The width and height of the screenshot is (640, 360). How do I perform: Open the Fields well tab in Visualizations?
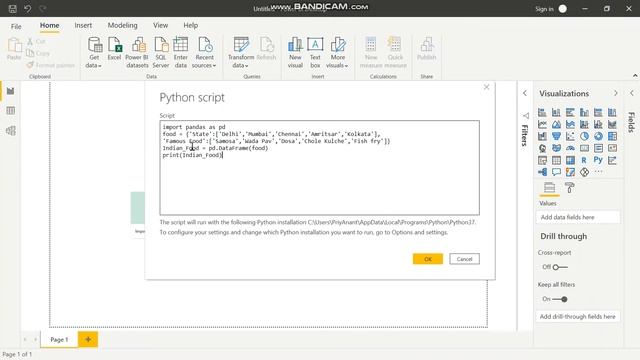(x=549, y=188)
